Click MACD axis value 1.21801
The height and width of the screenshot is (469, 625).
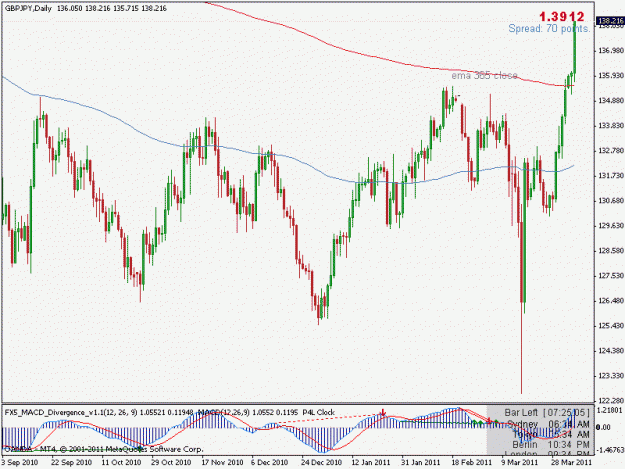(x=610, y=410)
